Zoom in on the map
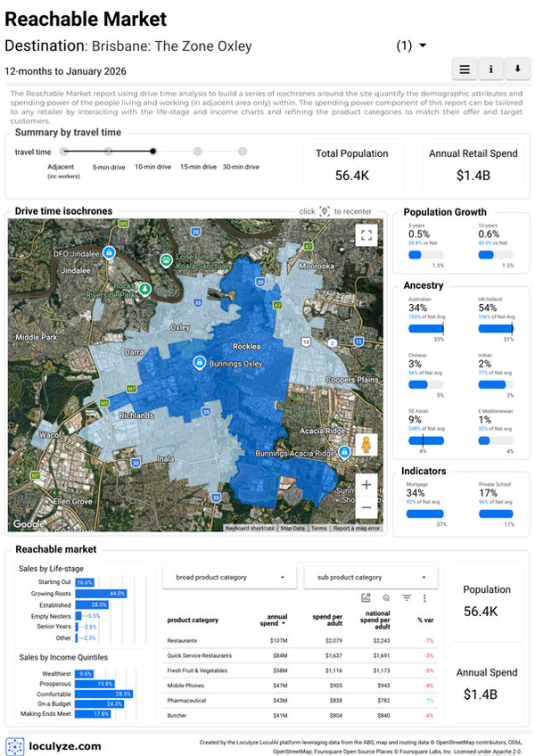Viewport: 535px width, 756px height. [x=366, y=485]
